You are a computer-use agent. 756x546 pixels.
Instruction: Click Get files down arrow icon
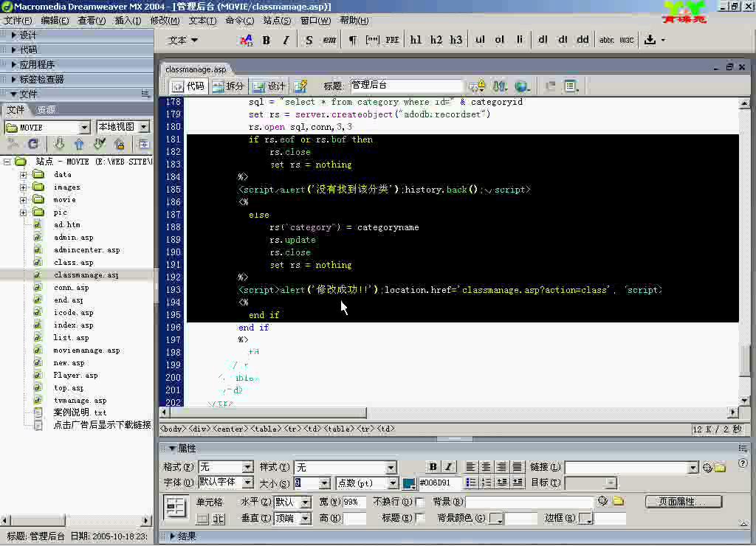point(59,144)
